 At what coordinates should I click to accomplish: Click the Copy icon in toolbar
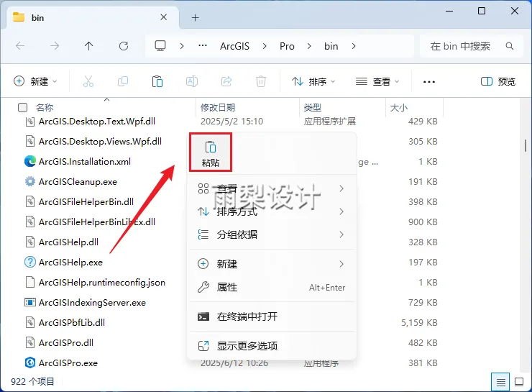[x=123, y=81]
